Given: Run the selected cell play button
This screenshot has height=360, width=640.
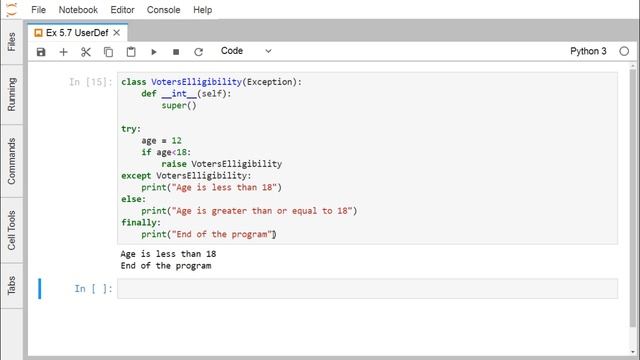Looking at the screenshot, I should coord(153,52).
